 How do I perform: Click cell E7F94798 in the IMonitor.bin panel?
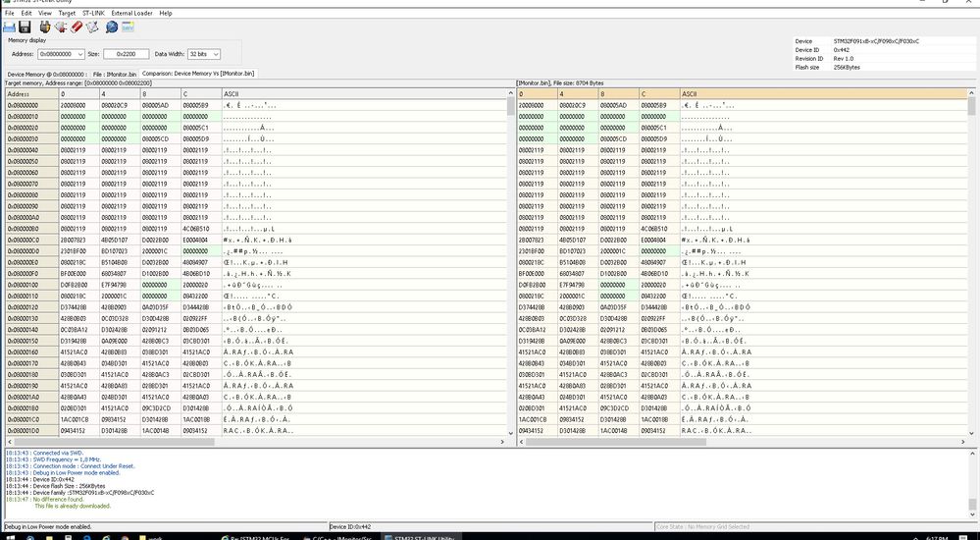tap(578, 285)
